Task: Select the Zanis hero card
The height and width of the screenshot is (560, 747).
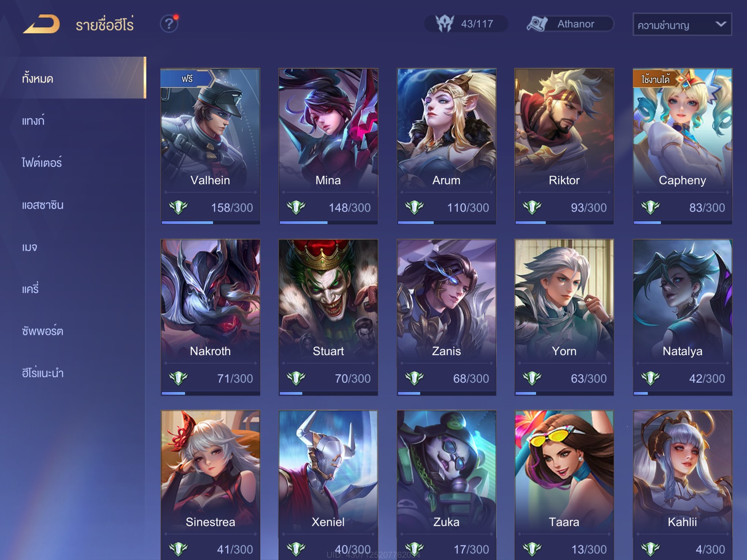Action: (x=446, y=317)
